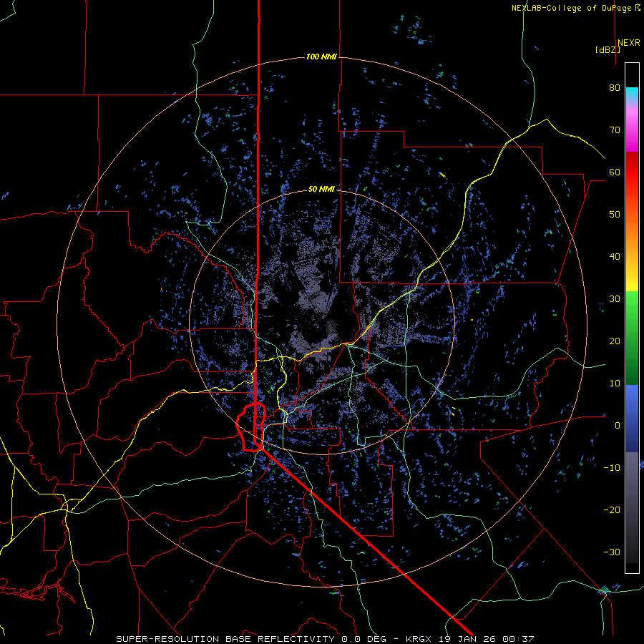Click the 0 value on the dBZ scale
This screenshot has height=644, width=644.
[618, 426]
